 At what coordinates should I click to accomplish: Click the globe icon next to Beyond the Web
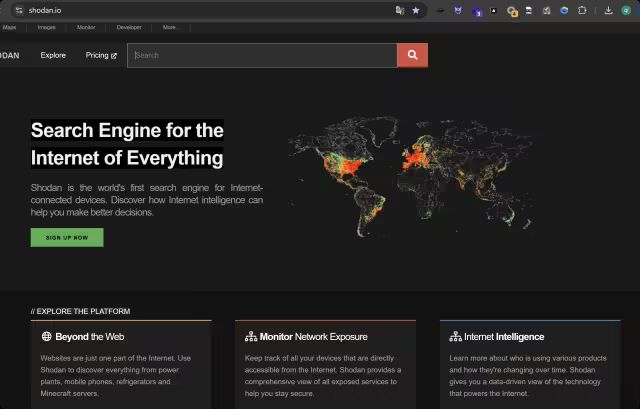tap(47, 336)
